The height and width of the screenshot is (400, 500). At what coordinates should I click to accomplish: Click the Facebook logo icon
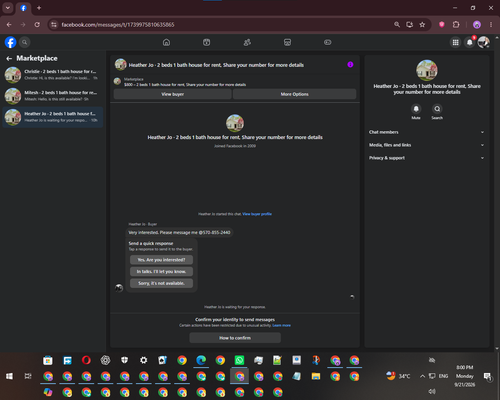tap(10, 42)
